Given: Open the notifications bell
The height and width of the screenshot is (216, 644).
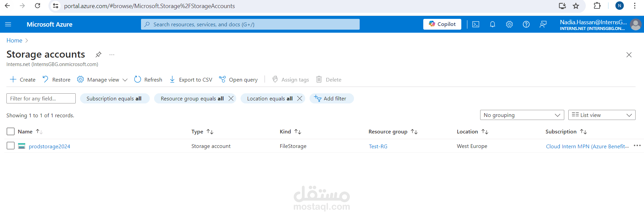Looking at the screenshot, I should (493, 24).
